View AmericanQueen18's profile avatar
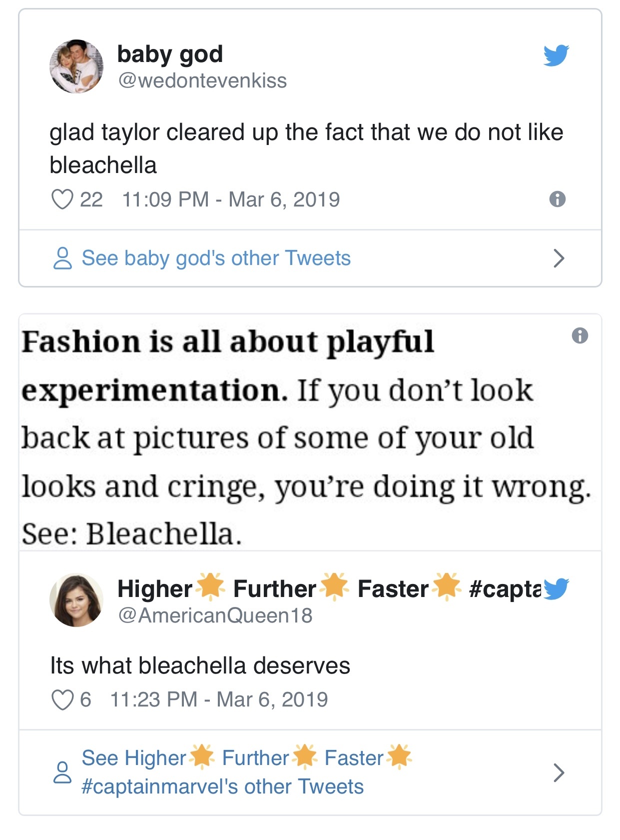This screenshot has height=840, width=620. pos(76,600)
